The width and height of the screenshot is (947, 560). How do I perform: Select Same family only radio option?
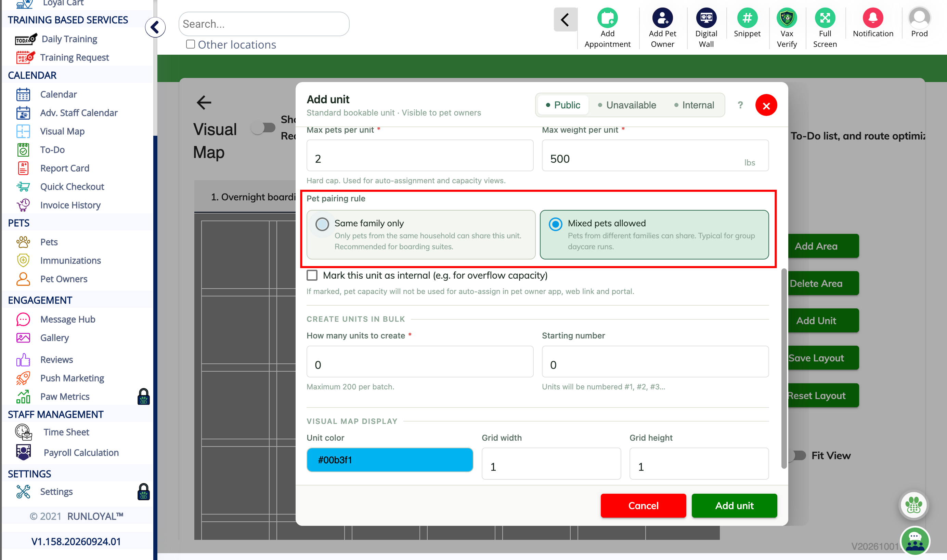coord(322,224)
